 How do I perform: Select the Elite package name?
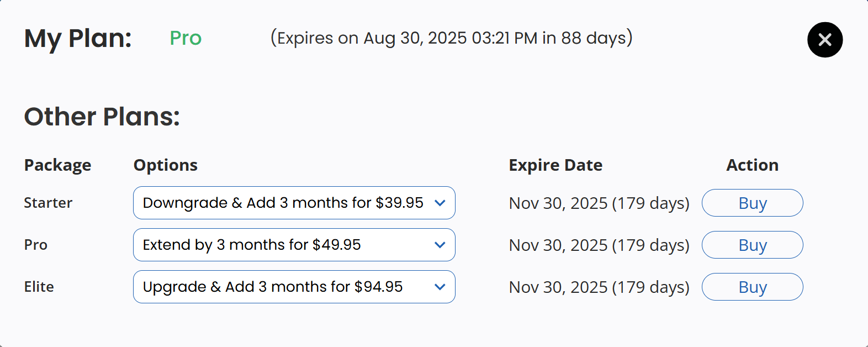(x=39, y=287)
